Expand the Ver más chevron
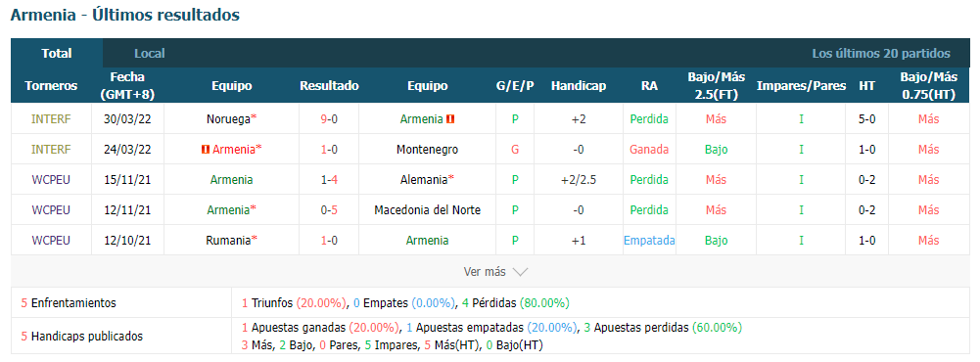This screenshot has width=980, height=362. (x=520, y=272)
